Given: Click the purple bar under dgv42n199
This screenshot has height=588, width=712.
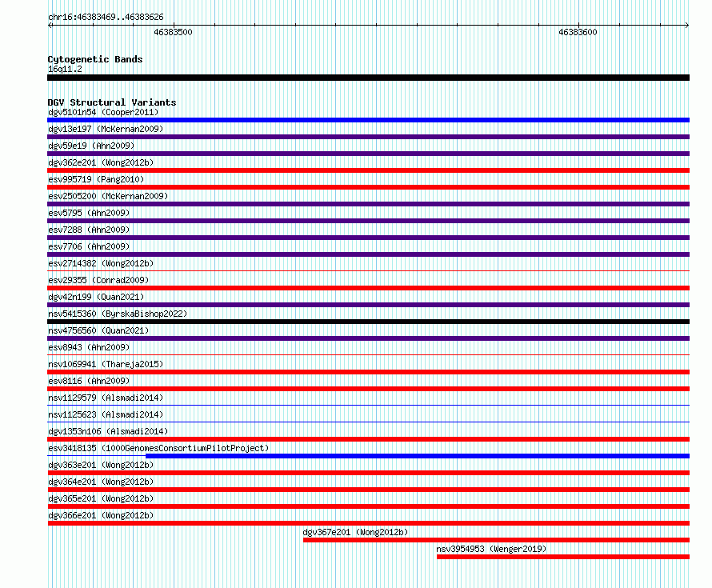Looking at the screenshot, I should tap(368, 305).
